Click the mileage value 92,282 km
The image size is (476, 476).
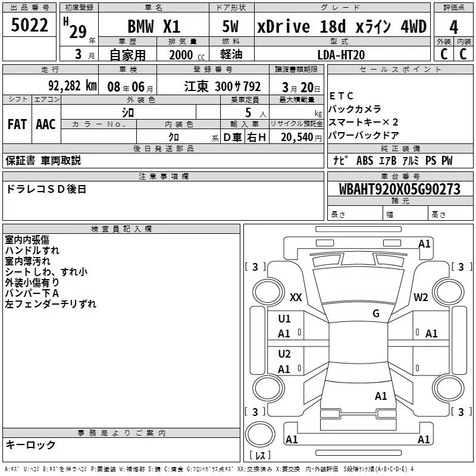coord(73,86)
